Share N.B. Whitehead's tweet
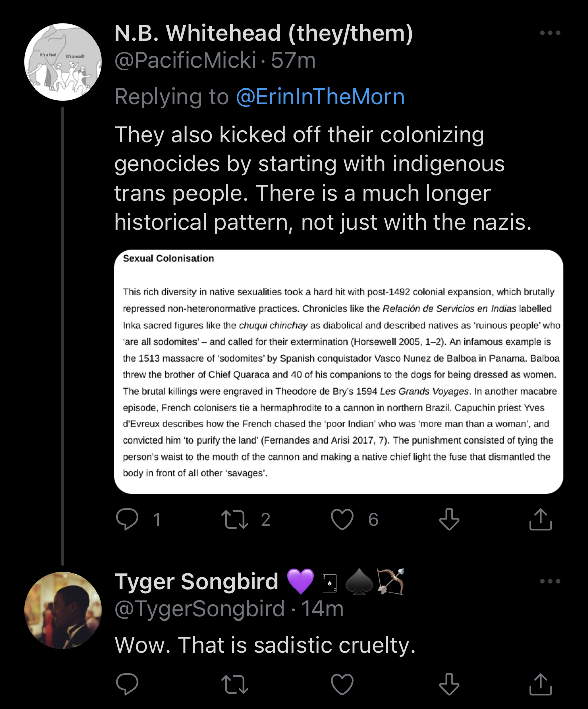This screenshot has width=588, height=709. click(540, 519)
